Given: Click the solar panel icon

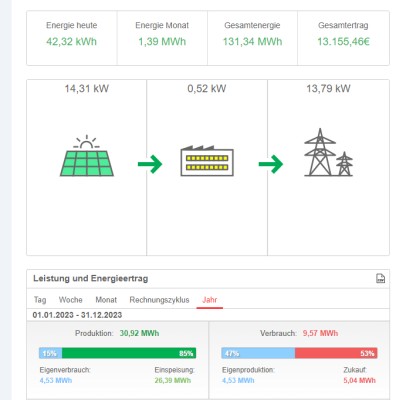Looking at the screenshot, I should (x=87, y=155).
